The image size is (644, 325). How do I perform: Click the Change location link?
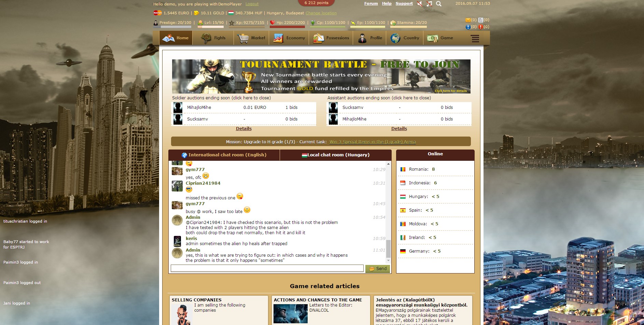(x=321, y=13)
